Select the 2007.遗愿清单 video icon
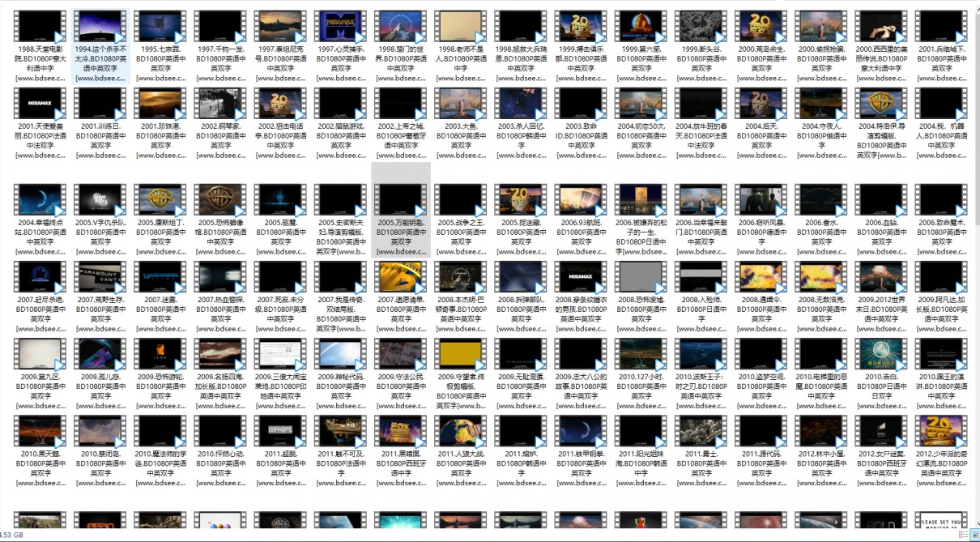 coord(401,277)
